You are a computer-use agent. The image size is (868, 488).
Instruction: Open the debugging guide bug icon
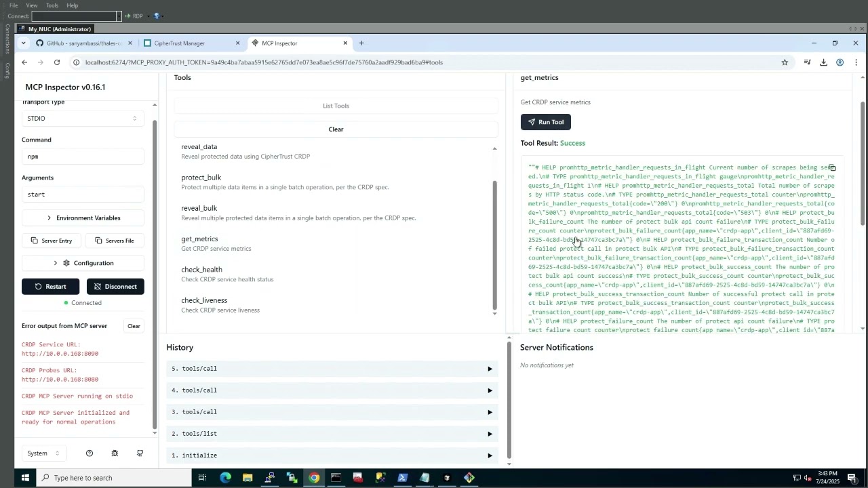(115, 453)
